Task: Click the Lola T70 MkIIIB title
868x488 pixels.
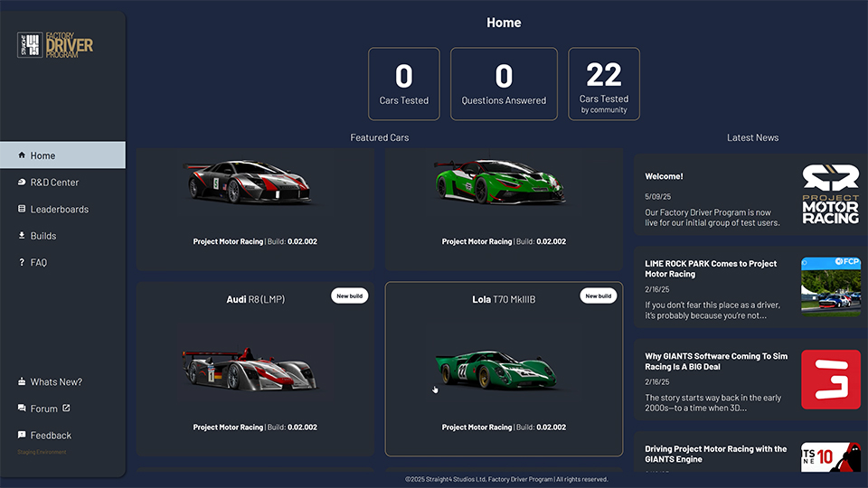Action: coord(504,299)
